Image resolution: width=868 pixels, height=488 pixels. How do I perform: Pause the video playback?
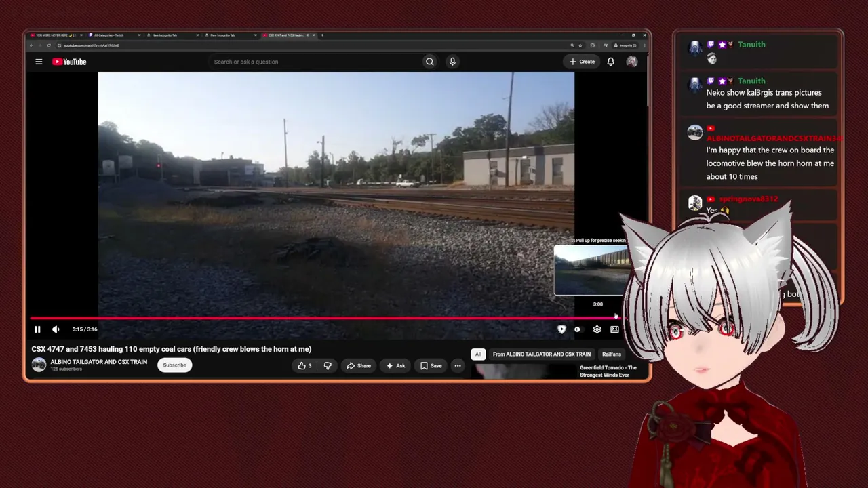pos(37,329)
